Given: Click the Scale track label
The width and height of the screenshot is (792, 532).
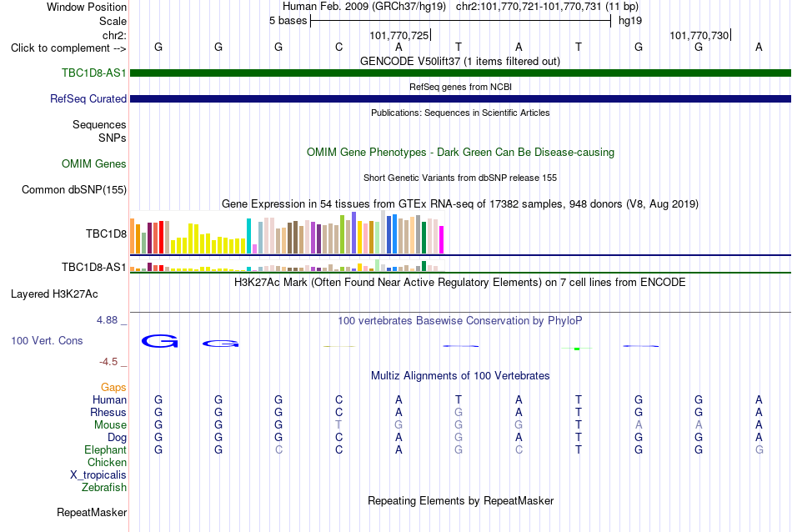Looking at the screenshot, I should pyautogui.click(x=113, y=21).
